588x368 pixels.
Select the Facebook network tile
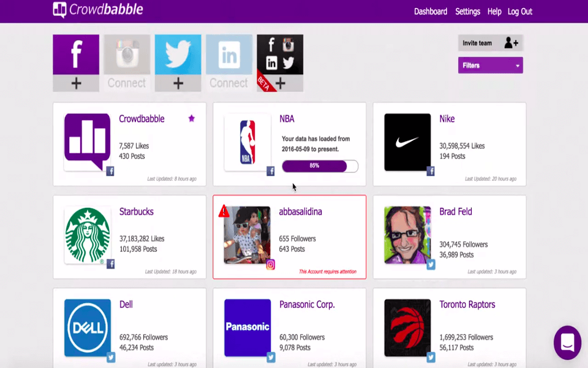point(76,55)
